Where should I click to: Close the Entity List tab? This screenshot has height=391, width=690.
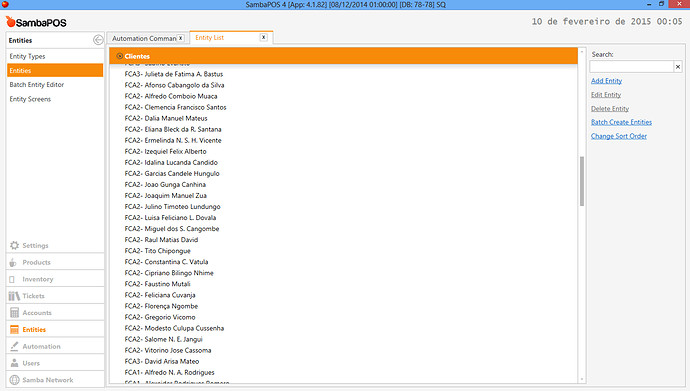263,37
